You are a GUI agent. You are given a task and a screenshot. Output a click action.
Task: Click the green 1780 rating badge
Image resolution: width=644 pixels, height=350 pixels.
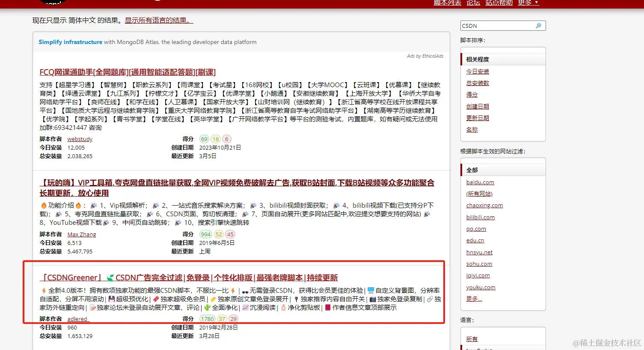[208, 319]
